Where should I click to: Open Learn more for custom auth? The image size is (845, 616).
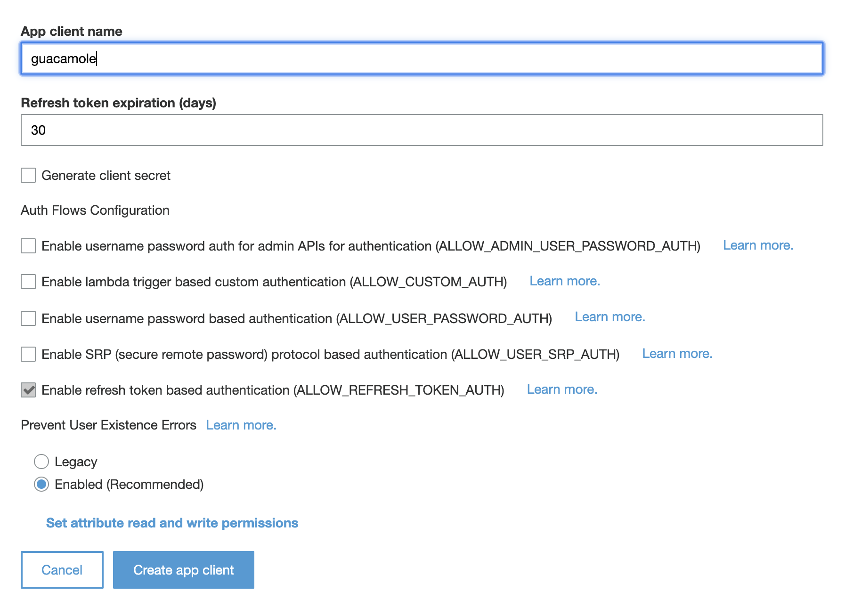tap(565, 281)
